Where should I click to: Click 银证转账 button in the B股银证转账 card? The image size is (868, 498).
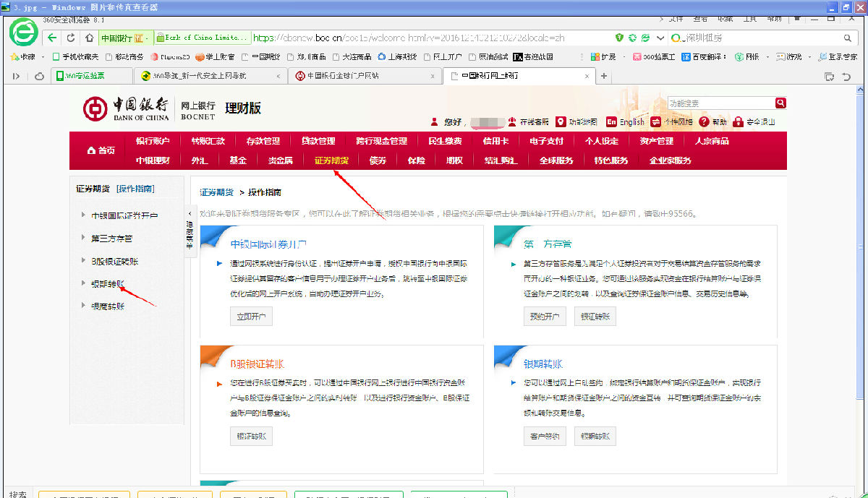(252, 437)
